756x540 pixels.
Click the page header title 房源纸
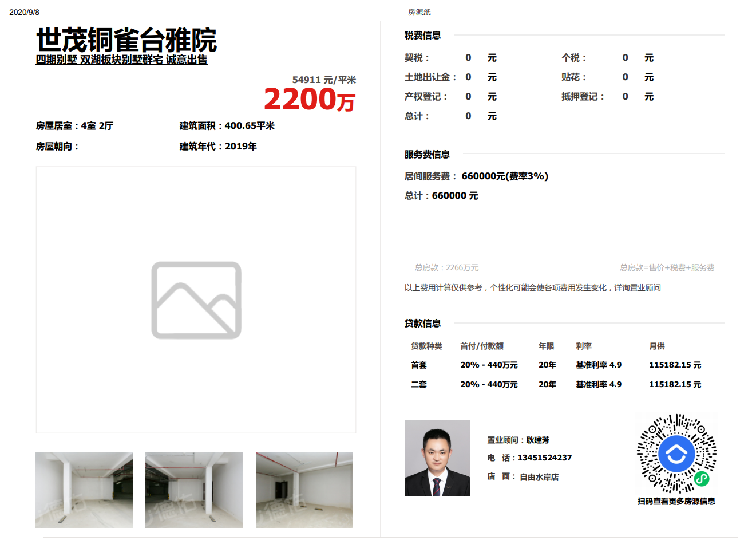point(419,12)
